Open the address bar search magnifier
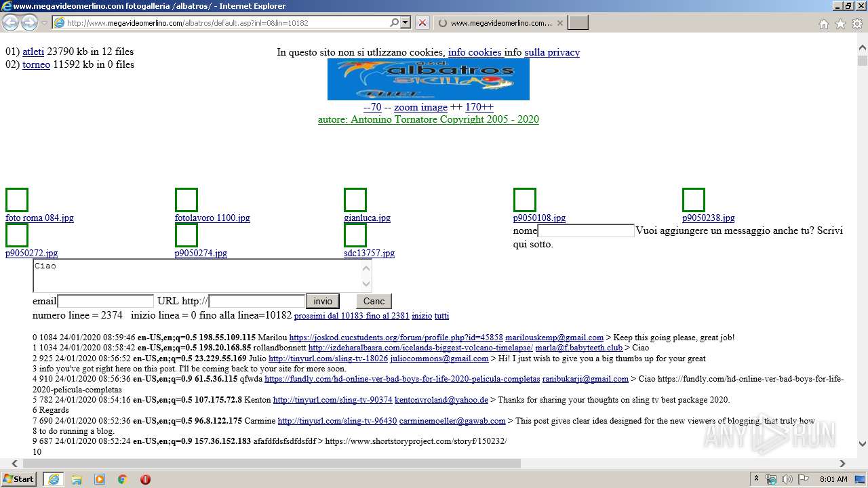The width and height of the screenshot is (868, 488). point(394,22)
